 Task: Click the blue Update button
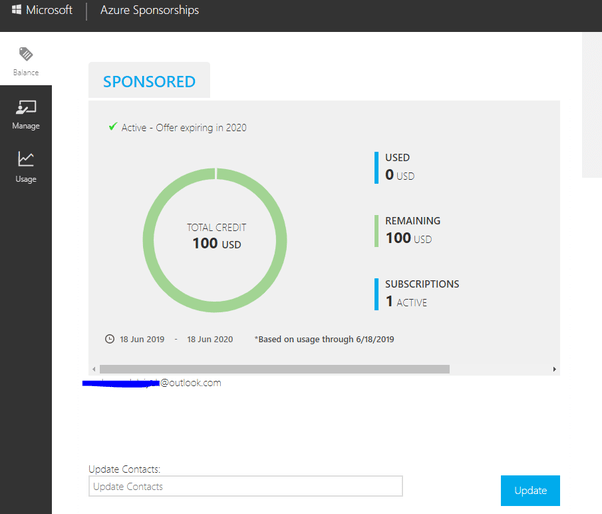click(530, 490)
